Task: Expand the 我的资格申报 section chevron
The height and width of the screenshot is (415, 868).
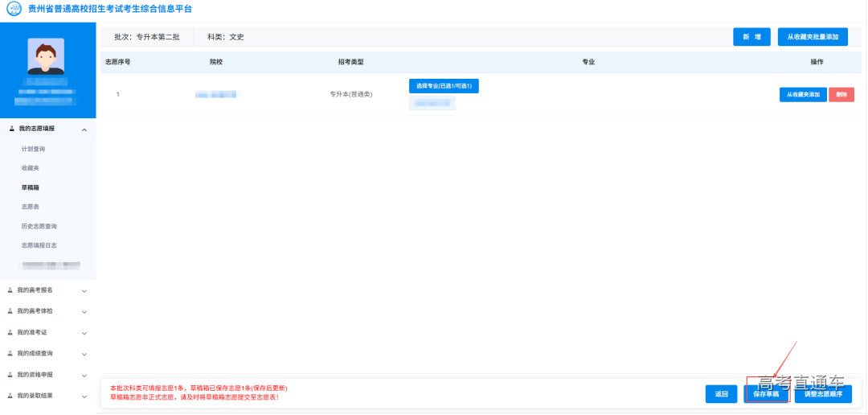Action: coord(84,375)
